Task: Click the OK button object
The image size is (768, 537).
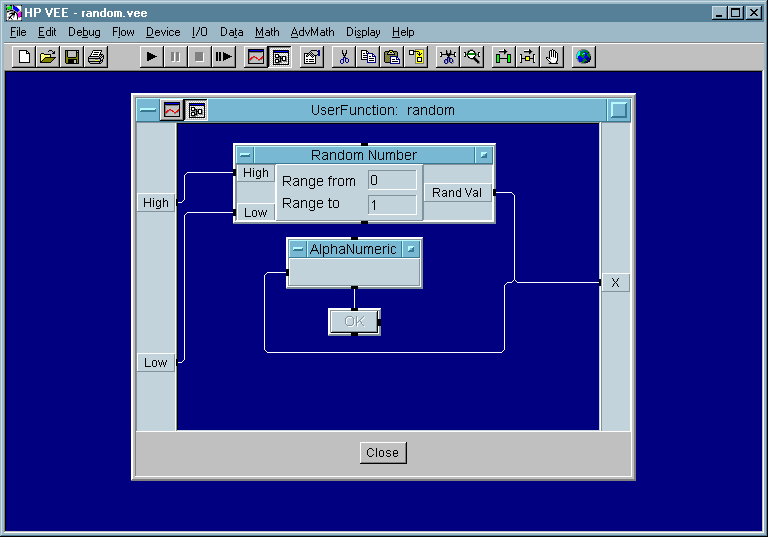Action: click(x=354, y=321)
